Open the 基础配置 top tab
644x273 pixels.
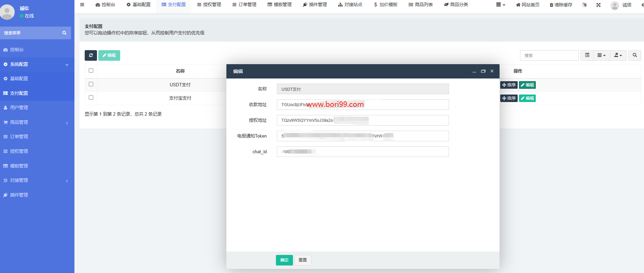[138, 5]
